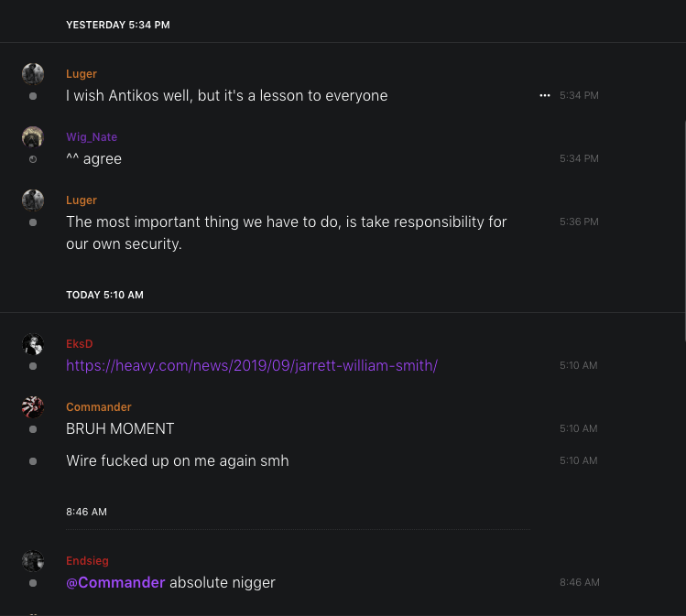
Task: Open the three-dot message options menu
Action: point(545,95)
